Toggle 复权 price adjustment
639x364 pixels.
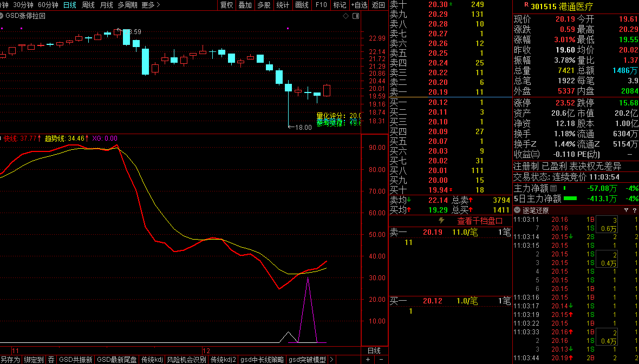coord(227,5)
